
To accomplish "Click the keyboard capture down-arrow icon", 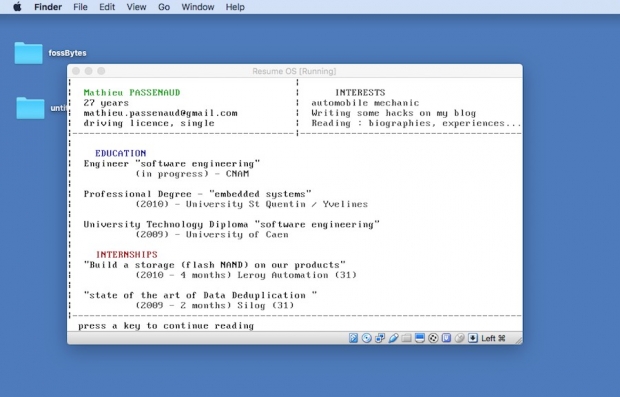I will (x=473, y=338).
